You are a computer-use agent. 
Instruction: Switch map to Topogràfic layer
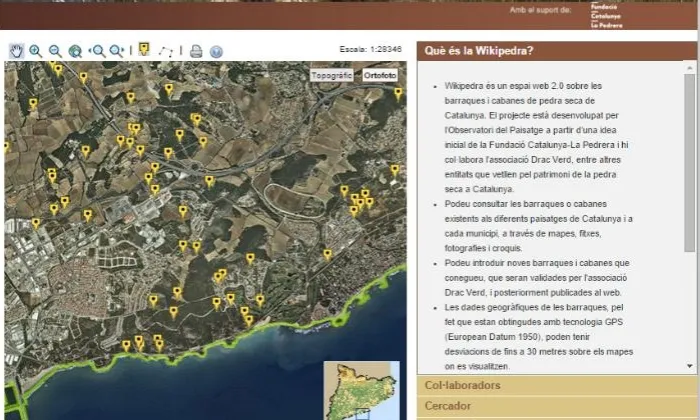(x=332, y=75)
